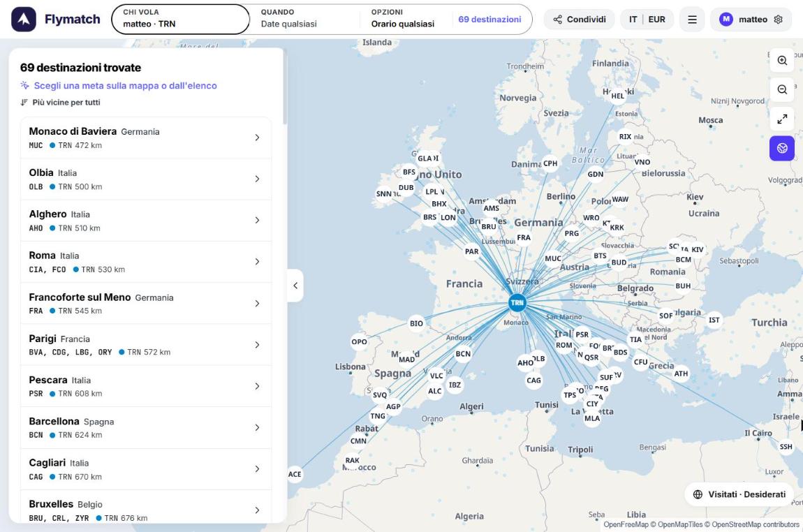Screen dimensions: 803x532
Task: Click the WAW airport marker
Action: (x=620, y=199)
